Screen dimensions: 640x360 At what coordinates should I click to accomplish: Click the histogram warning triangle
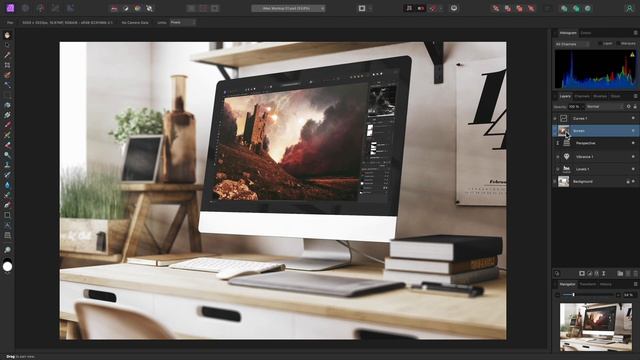pyautogui.click(x=632, y=54)
